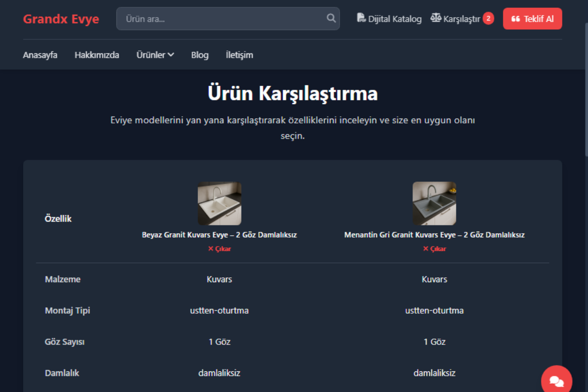
Task: Click the search magnifier icon
Action: coord(330,18)
